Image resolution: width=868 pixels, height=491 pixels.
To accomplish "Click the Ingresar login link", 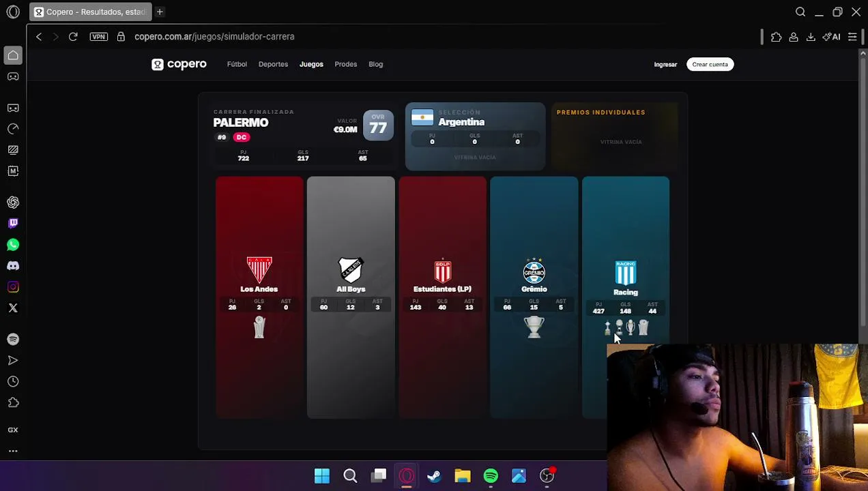I will [665, 64].
